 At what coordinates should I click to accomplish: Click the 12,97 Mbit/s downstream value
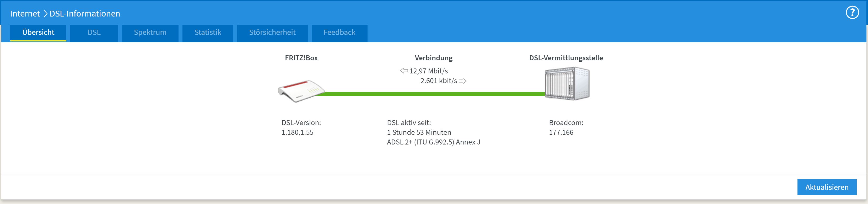(429, 71)
